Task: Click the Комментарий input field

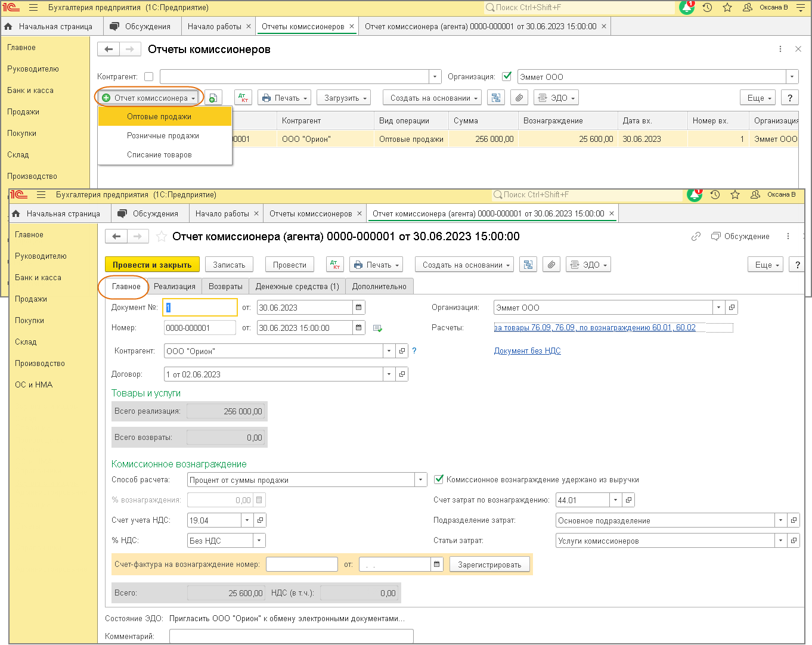Action: point(291,636)
